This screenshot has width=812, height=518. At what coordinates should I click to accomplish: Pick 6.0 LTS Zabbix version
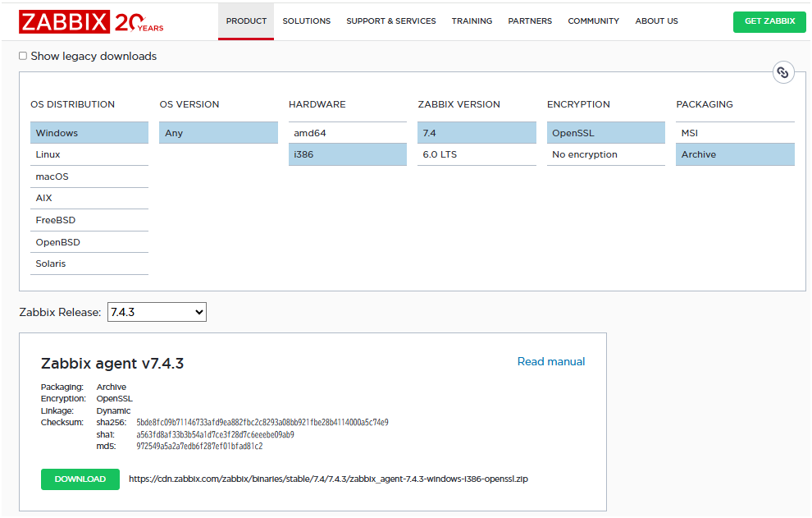click(440, 154)
